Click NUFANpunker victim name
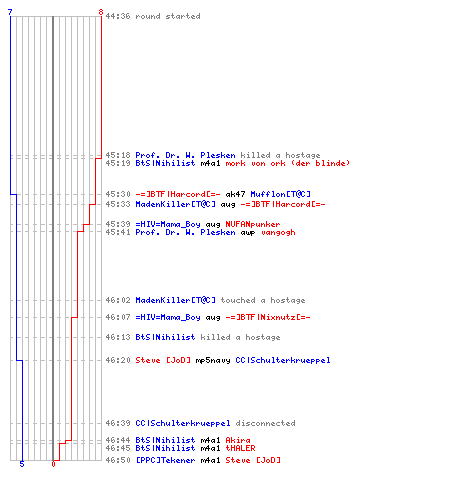Image resolution: width=450 pixels, height=500 pixels. pos(253,224)
